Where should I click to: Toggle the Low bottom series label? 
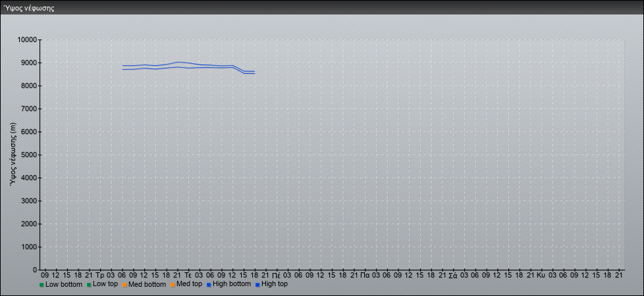point(64,284)
